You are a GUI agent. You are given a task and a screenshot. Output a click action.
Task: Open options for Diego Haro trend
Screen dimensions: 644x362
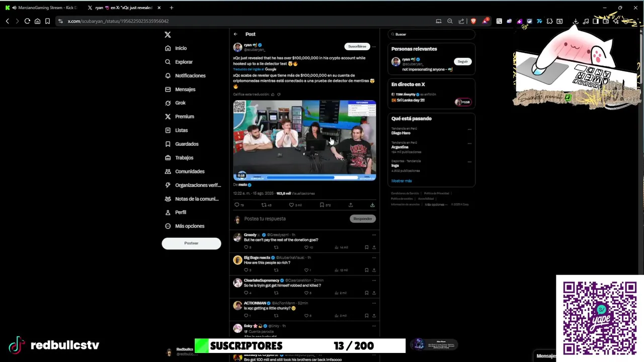pyautogui.click(x=469, y=129)
